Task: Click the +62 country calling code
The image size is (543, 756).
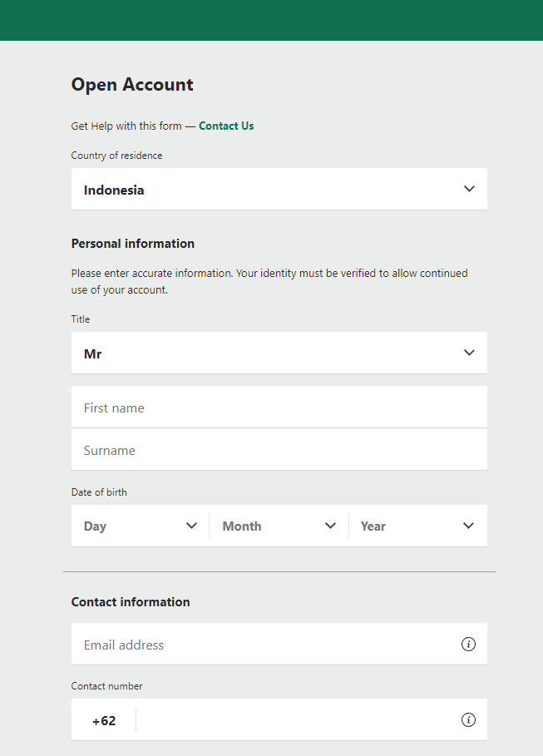Action: coord(104,721)
